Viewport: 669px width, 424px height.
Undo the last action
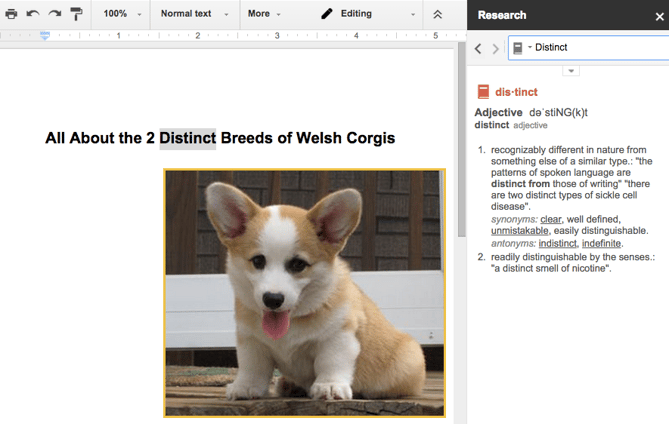point(33,14)
